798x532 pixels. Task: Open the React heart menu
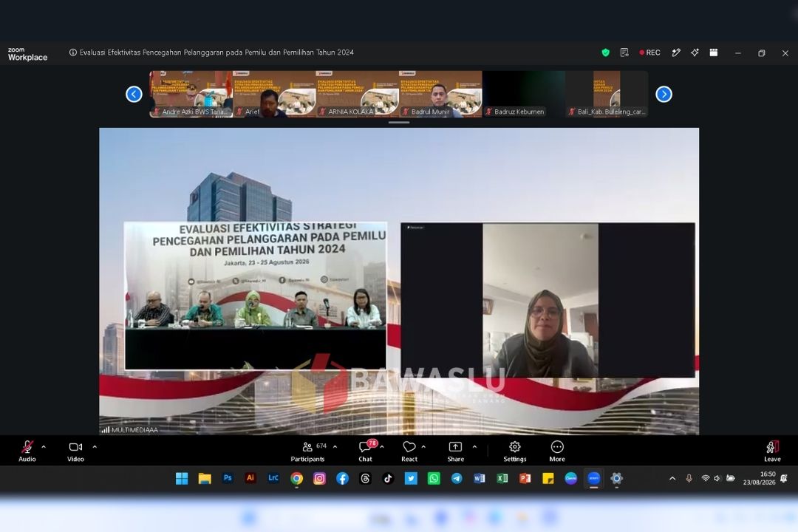pyautogui.click(x=409, y=451)
